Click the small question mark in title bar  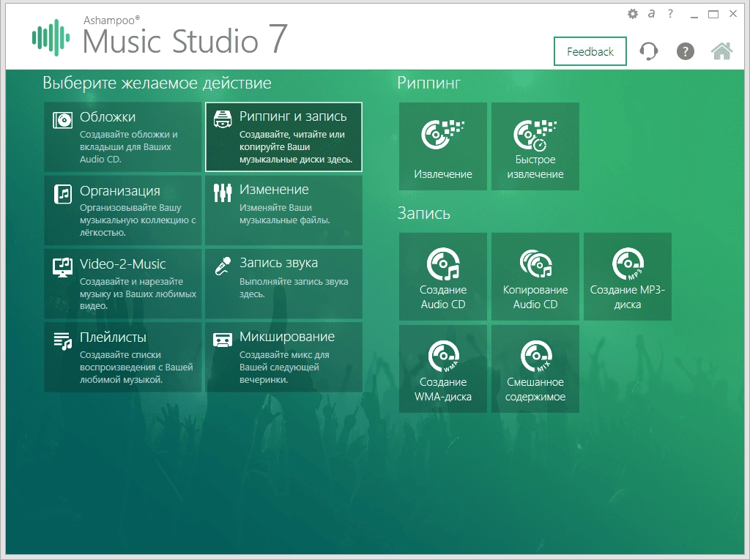point(670,14)
